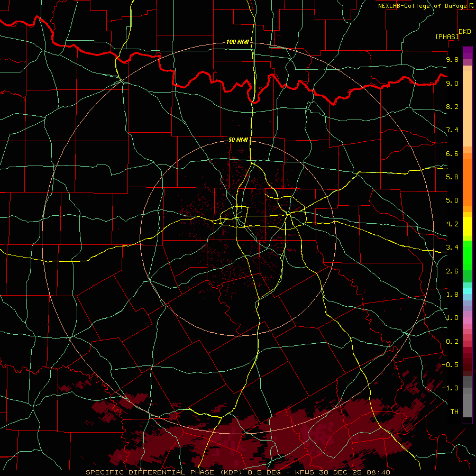Viewport: 476px width, 476px height.
Task: Click the 8.2 scale value
Action: 452,106
